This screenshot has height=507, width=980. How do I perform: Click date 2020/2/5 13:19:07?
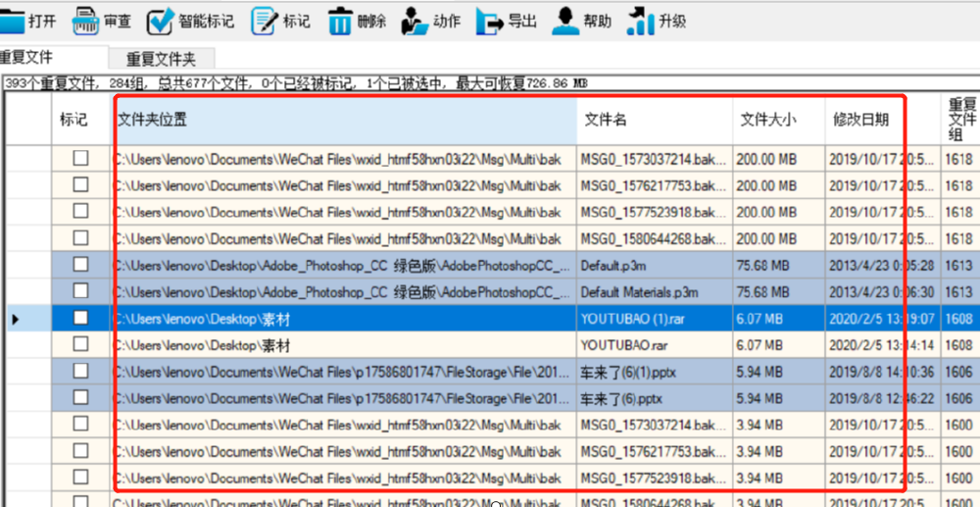click(x=882, y=319)
